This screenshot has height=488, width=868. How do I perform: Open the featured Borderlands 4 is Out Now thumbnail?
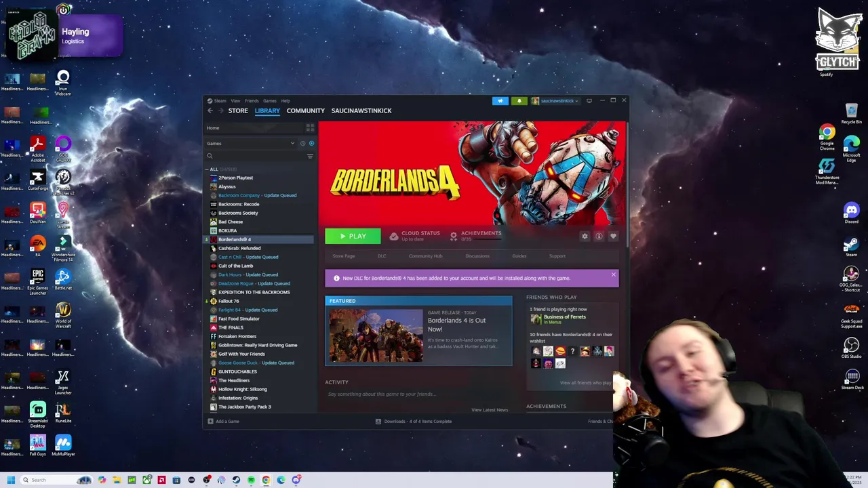(376, 335)
